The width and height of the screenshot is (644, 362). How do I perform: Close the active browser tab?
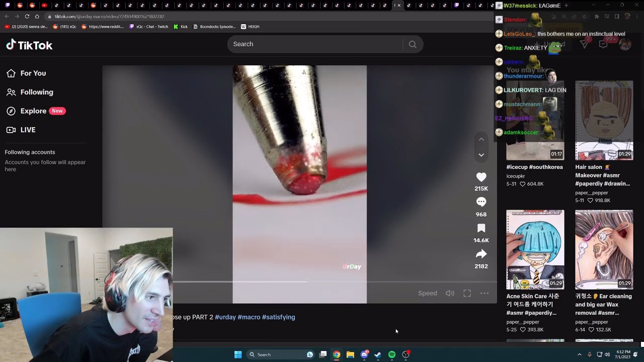[x=399, y=6]
